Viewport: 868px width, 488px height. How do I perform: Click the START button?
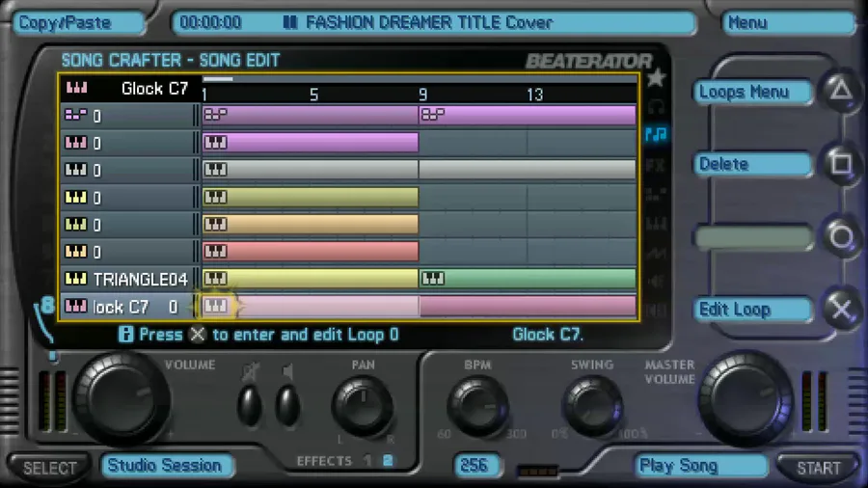point(818,468)
